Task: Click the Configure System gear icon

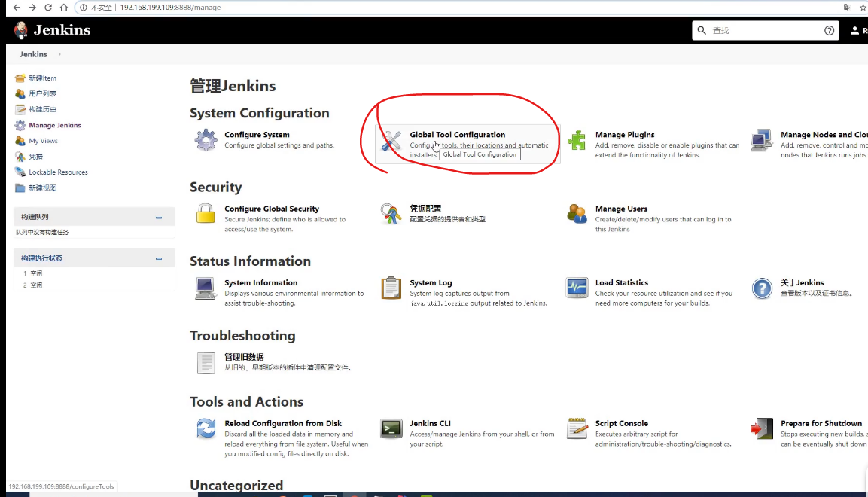Action: [206, 140]
